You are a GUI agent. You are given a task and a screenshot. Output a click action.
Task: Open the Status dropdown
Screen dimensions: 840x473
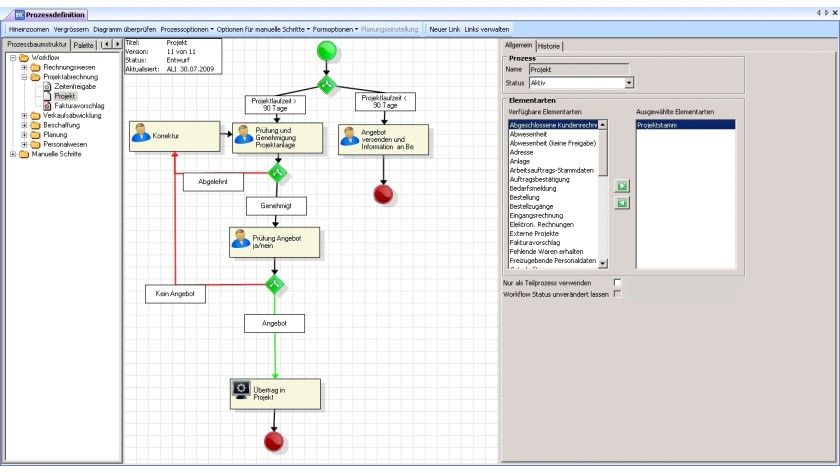click(629, 82)
